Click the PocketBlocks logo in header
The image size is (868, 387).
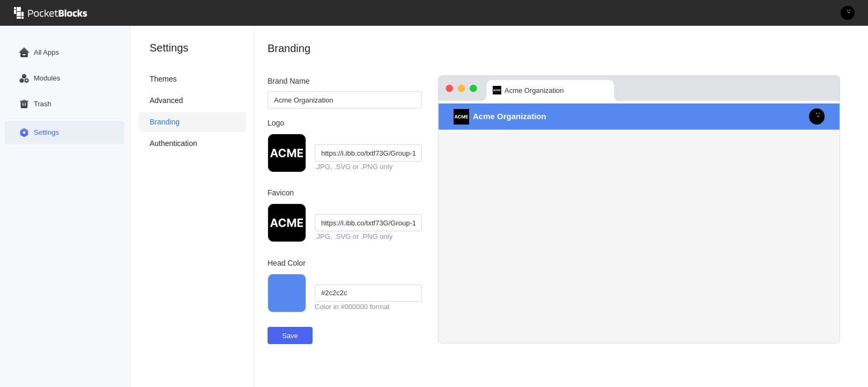pos(50,13)
